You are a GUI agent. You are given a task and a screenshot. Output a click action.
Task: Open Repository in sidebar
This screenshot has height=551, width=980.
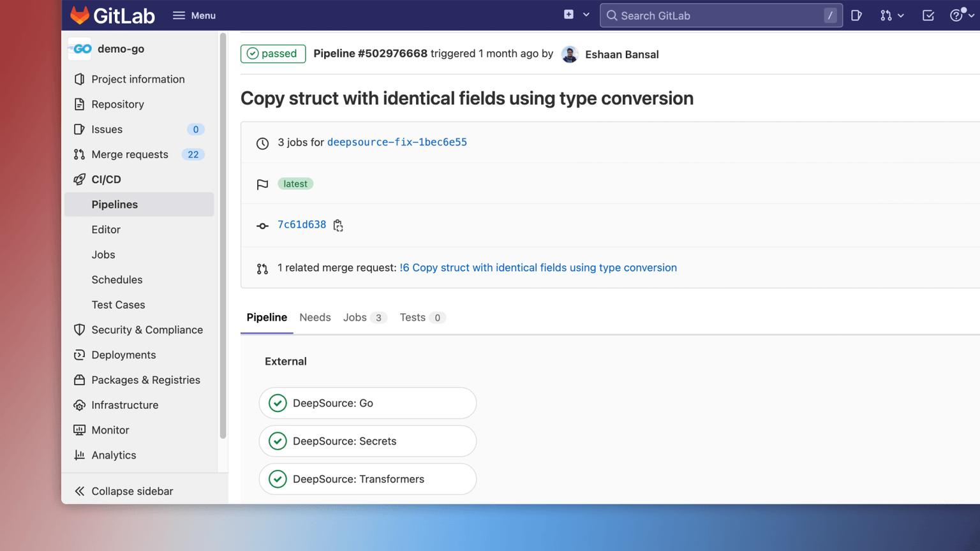pyautogui.click(x=139, y=104)
